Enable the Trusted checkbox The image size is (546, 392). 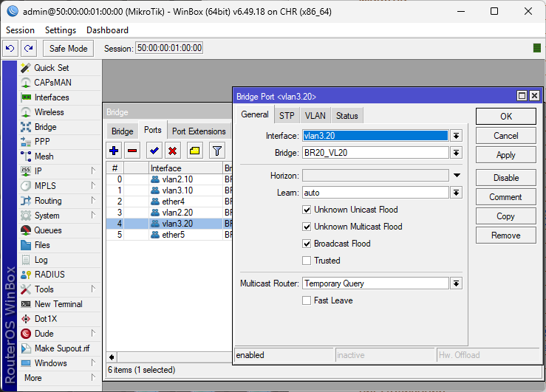307,261
